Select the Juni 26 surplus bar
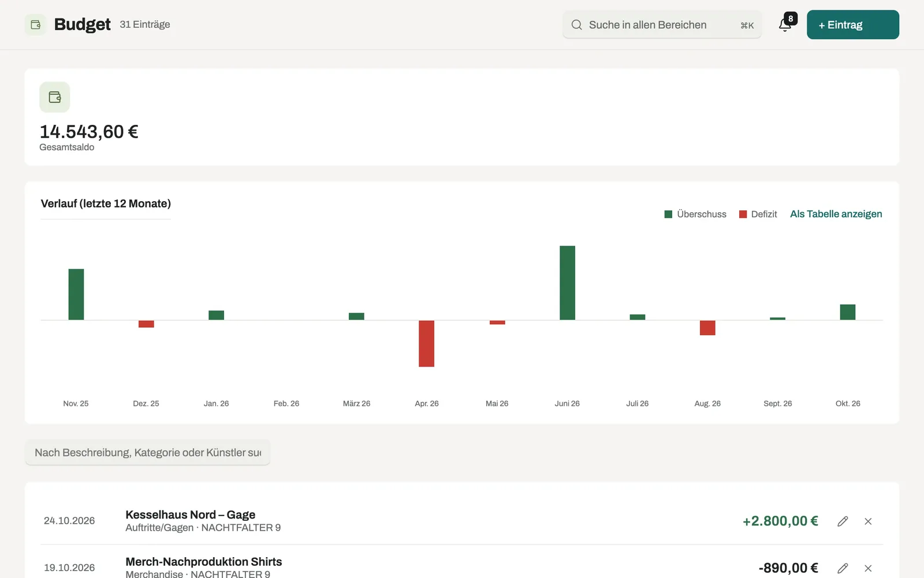 click(567, 283)
